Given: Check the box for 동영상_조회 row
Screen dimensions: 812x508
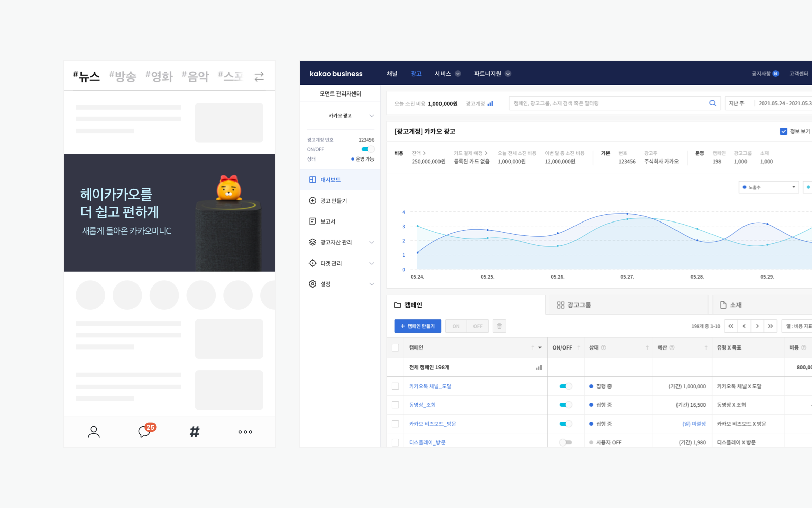Looking at the screenshot, I should tap(395, 405).
